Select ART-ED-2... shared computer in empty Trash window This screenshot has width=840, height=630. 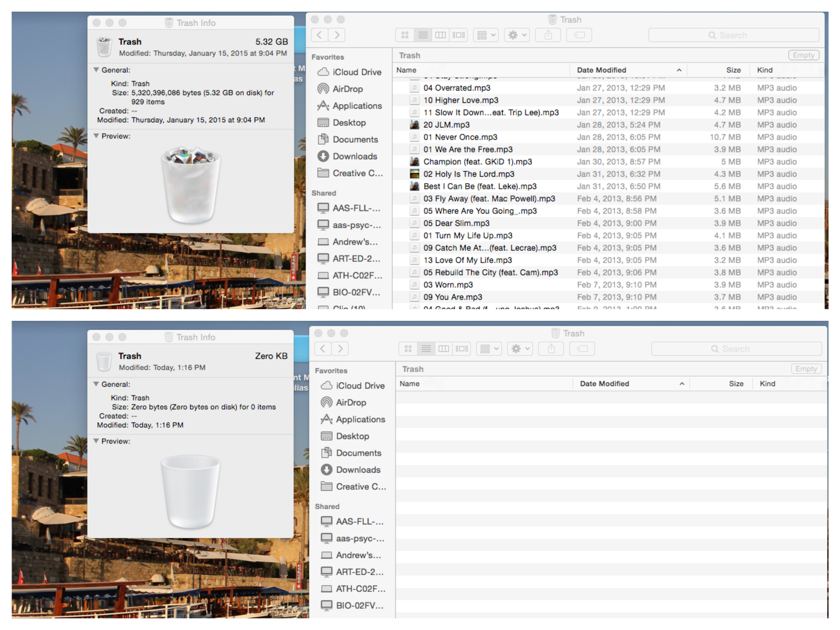click(352, 571)
